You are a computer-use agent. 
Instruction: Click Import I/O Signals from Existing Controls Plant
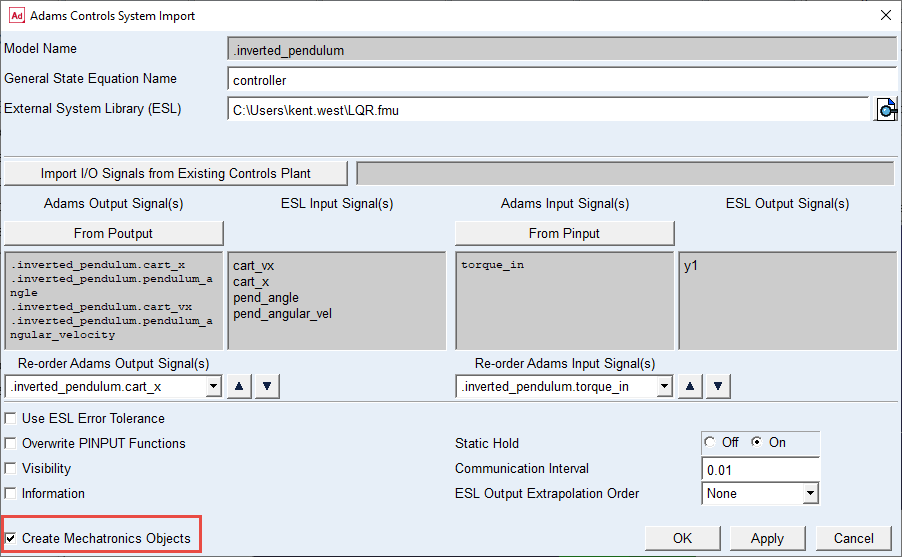[x=176, y=173]
